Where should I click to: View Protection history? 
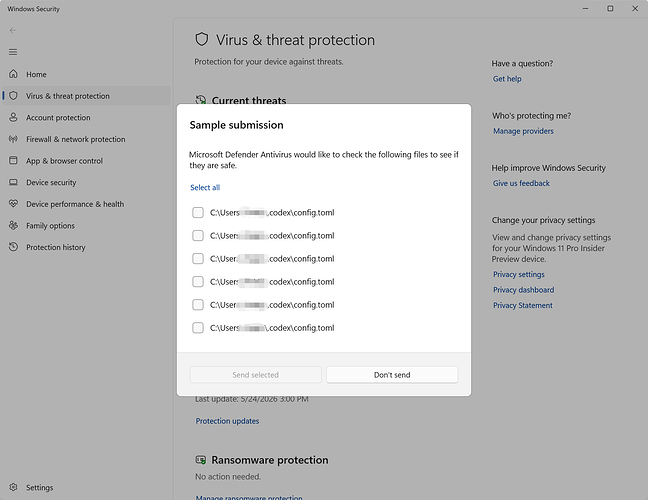click(86, 247)
